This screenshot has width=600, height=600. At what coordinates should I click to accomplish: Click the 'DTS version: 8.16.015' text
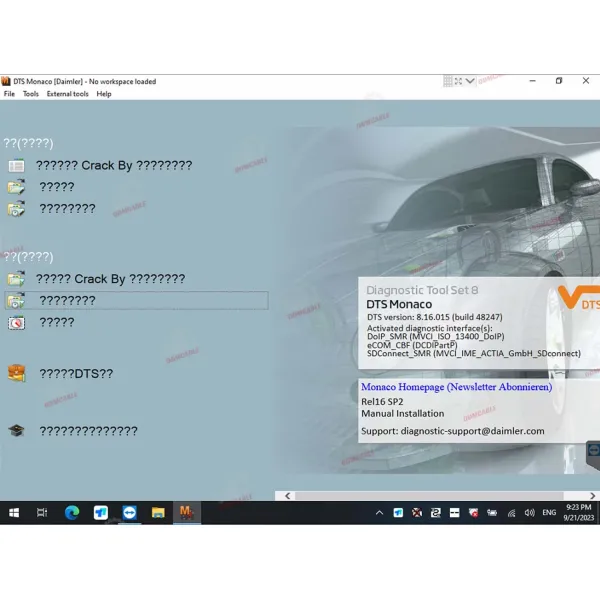435,317
